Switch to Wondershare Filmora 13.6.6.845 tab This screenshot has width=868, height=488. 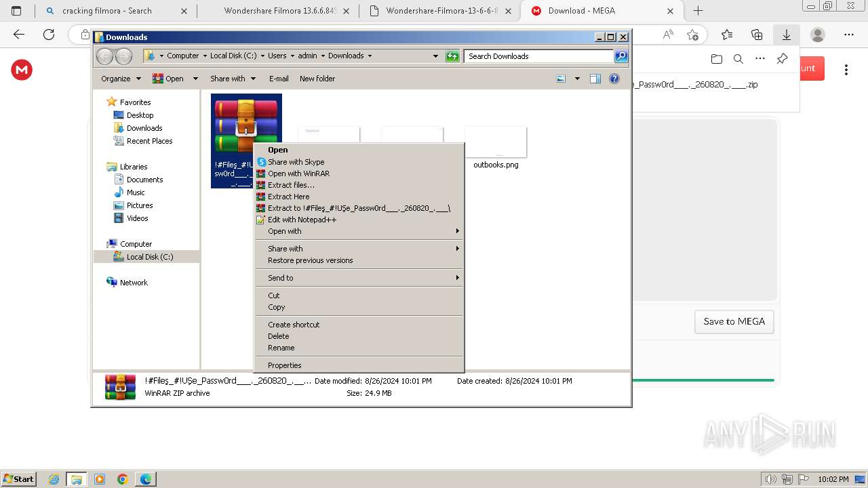coord(279,11)
